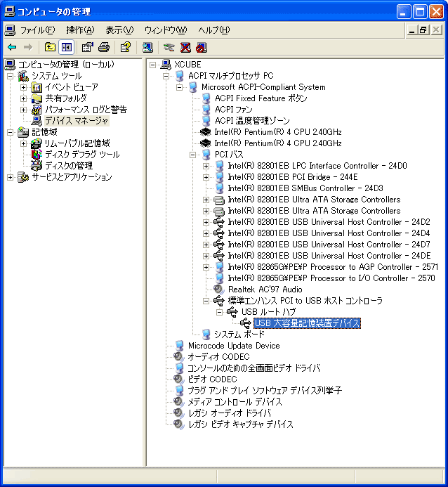Open Properties via the toolbar properties icon
This screenshot has height=487, width=448.
[88, 47]
